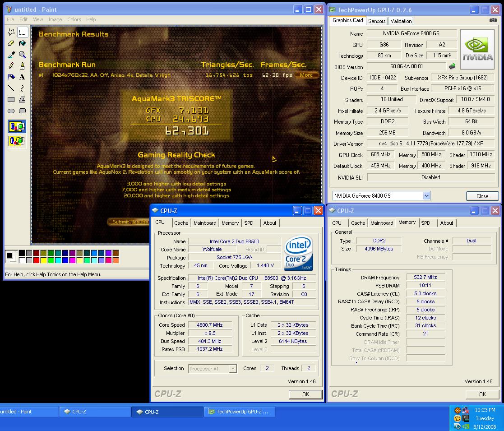Select the Free-Form Select tool in Paint
The image size is (504, 431).
11,32
